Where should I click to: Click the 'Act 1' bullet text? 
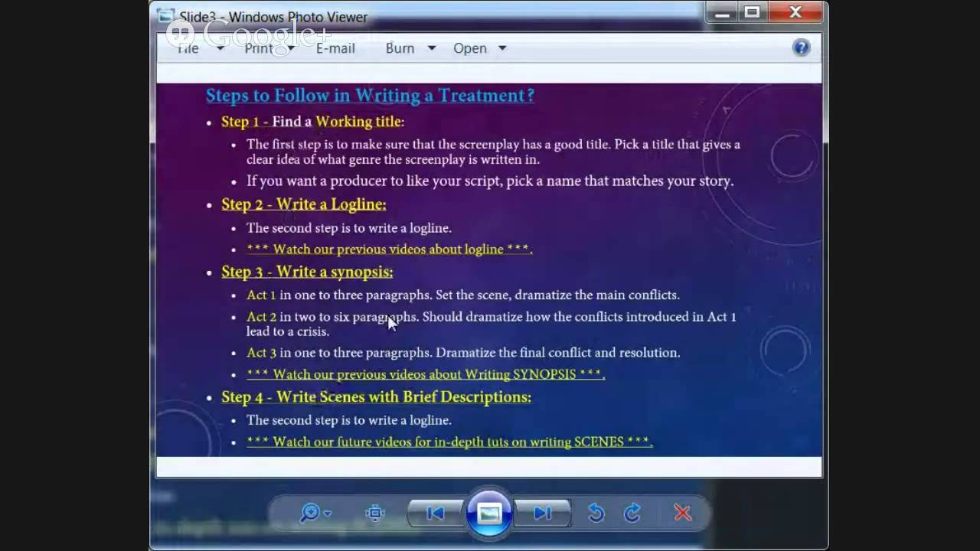[463, 295]
